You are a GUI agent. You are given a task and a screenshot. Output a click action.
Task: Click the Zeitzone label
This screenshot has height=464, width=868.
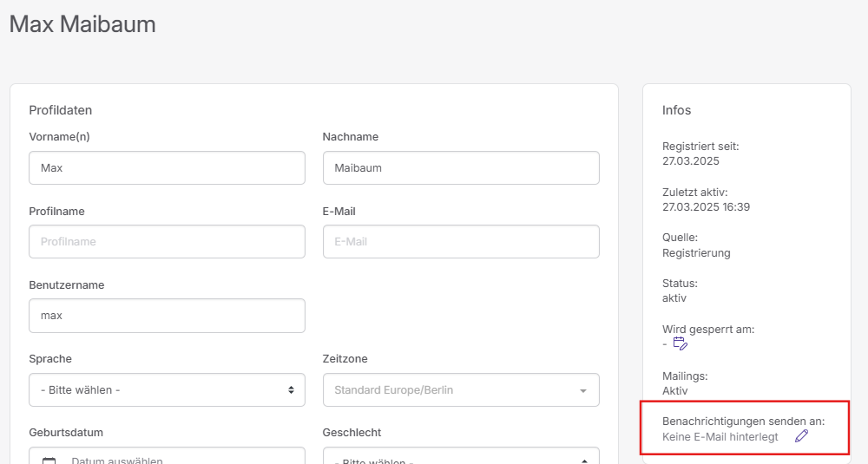(345, 359)
